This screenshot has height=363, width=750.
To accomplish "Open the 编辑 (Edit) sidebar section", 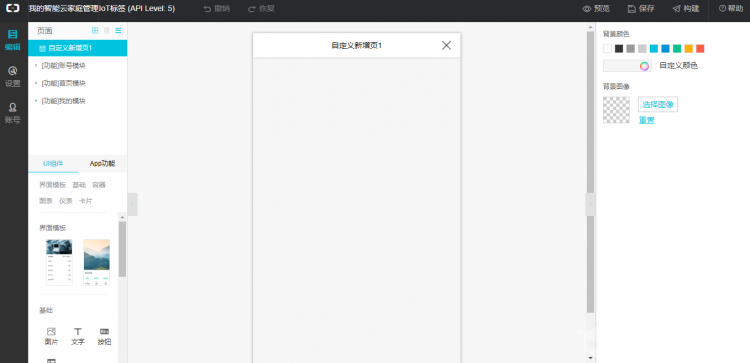I will click(x=13, y=40).
